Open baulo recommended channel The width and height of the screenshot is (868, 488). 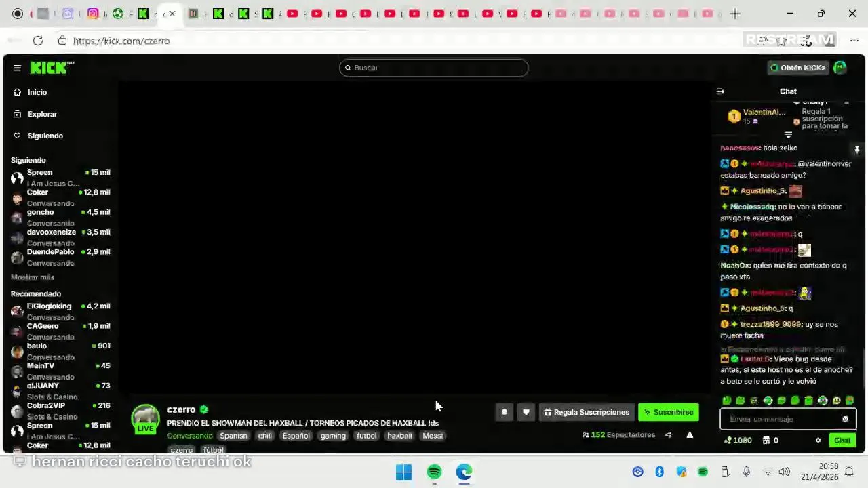[60, 351]
